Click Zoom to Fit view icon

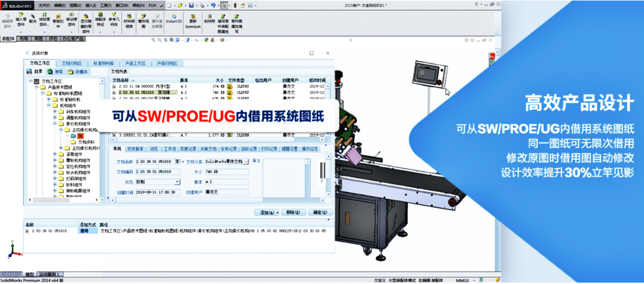pos(153,40)
